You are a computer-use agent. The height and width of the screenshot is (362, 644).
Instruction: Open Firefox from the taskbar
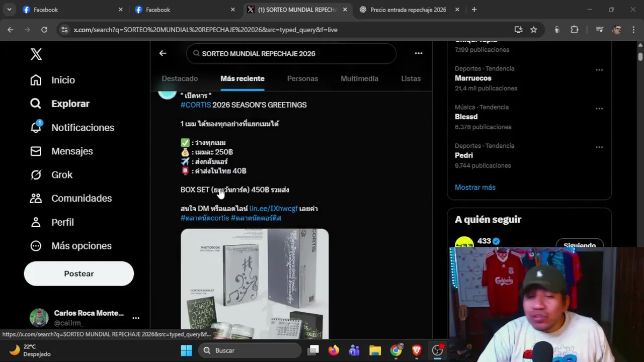click(334, 350)
